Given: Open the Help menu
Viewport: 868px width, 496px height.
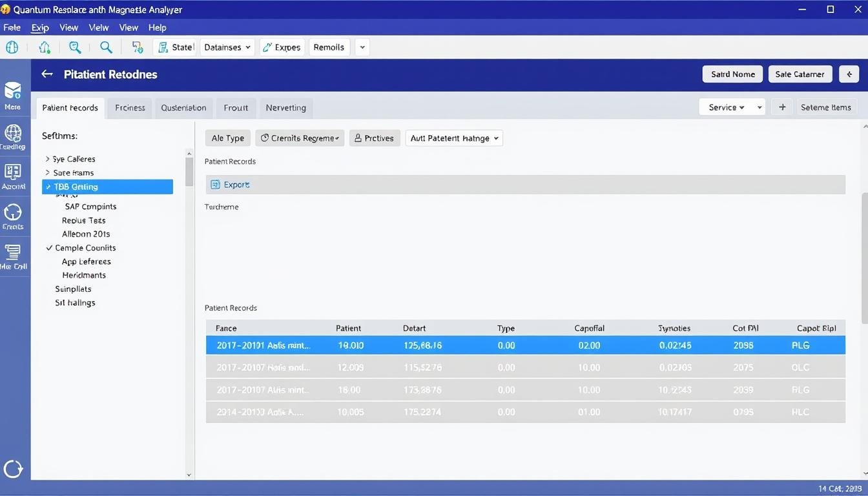Looking at the screenshot, I should [x=157, y=28].
